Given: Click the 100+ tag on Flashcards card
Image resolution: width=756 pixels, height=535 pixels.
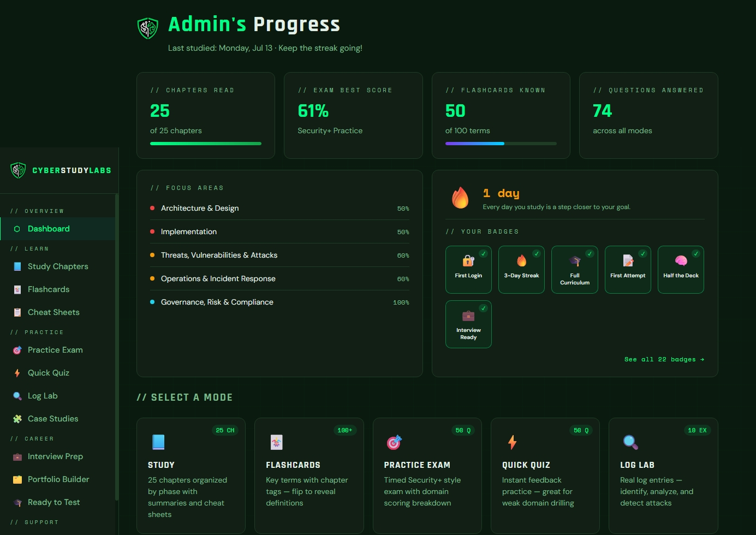Looking at the screenshot, I should 345,430.
